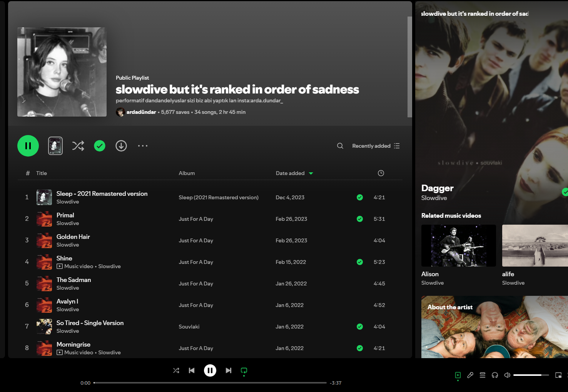Select the track Sleep - 2021 Remastered version
This screenshot has width=568, height=392.
point(102,193)
